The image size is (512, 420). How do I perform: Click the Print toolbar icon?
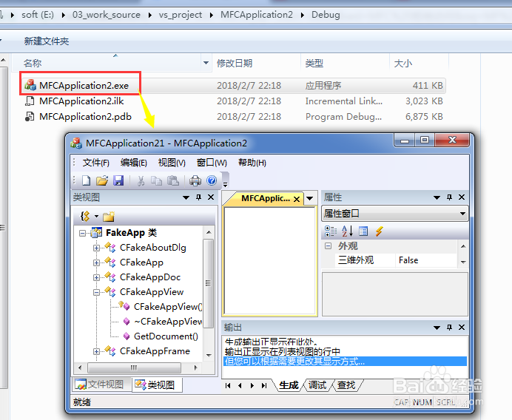click(x=195, y=180)
